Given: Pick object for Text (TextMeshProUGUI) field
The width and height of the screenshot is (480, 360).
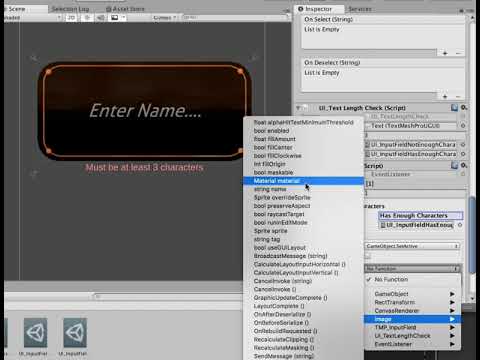Looking at the screenshot, I should click(463, 126).
